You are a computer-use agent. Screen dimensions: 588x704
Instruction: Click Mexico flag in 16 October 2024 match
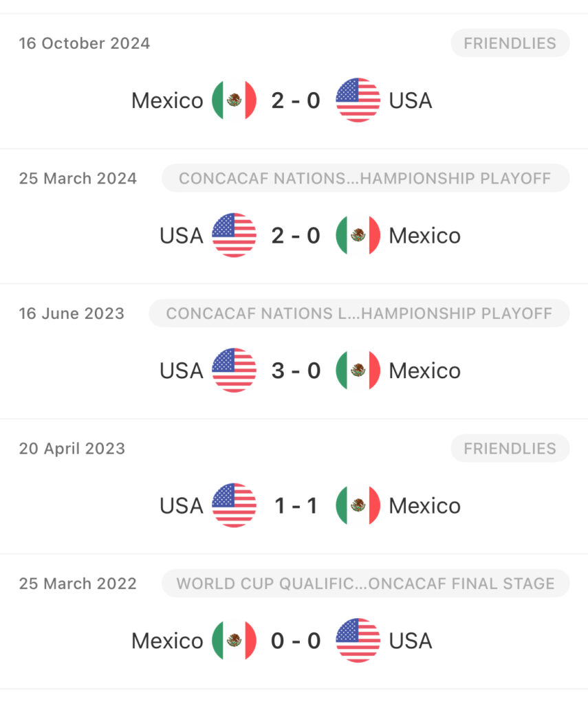(x=234, y=100)
